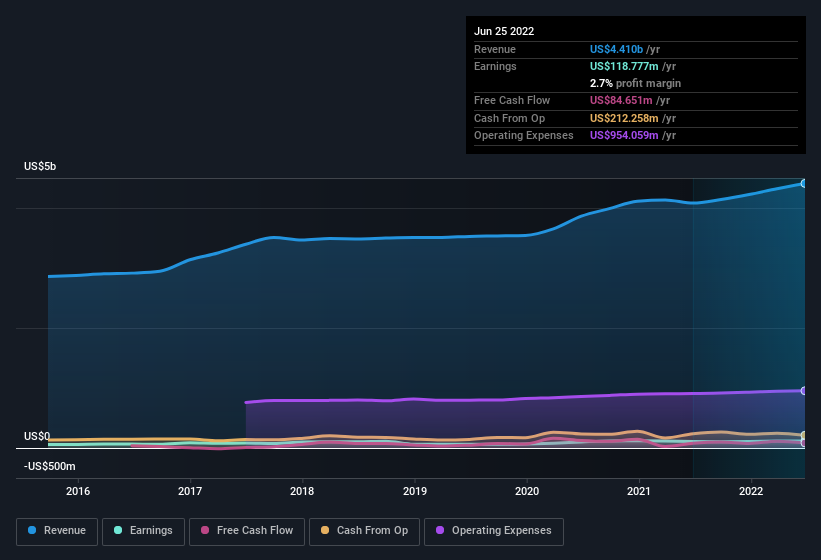Toggle the Earnings legend button
The image size is (821, 560).
pyautogui.click(x=143, y=531)
